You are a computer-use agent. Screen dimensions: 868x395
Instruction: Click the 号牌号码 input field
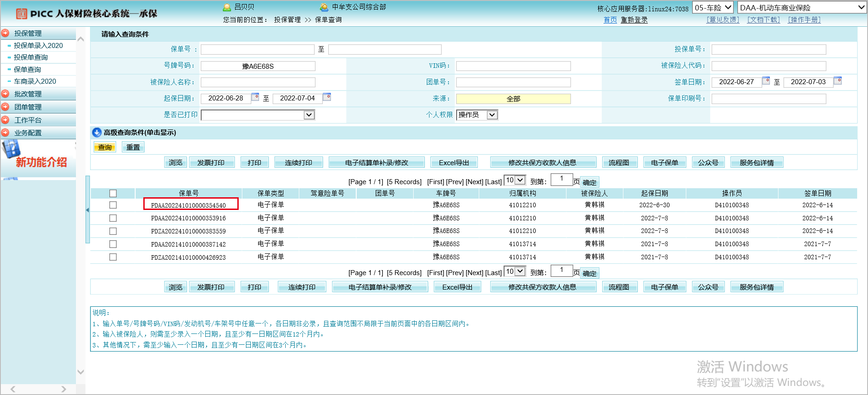[x=258, y=66]
